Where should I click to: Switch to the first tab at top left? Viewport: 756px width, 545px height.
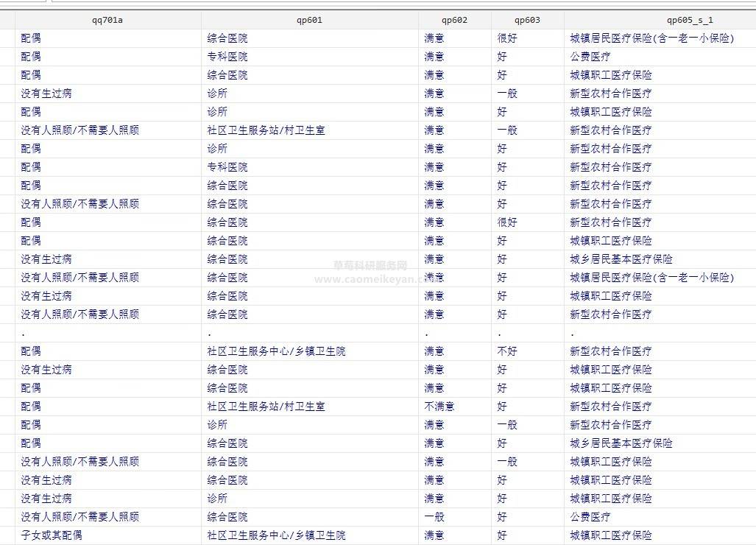coord(24,4)
